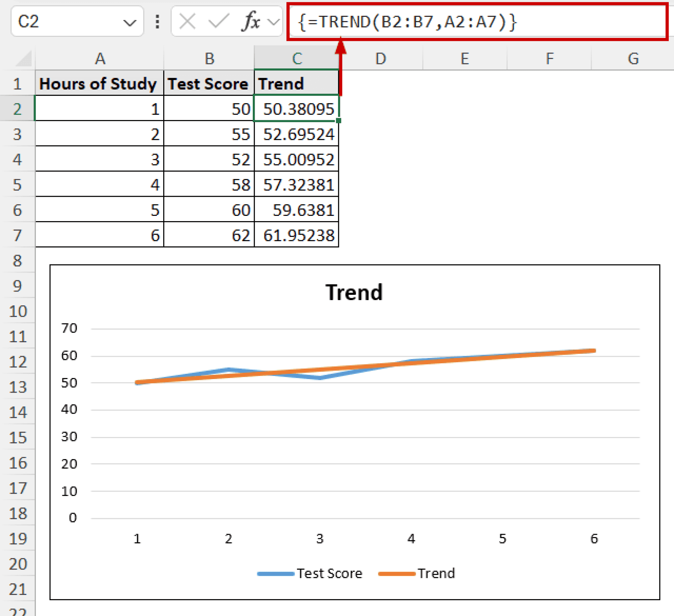Viewport: 674px width, 616px height.
Task: Click the formula bar options dots
Action: click(157, 21)
